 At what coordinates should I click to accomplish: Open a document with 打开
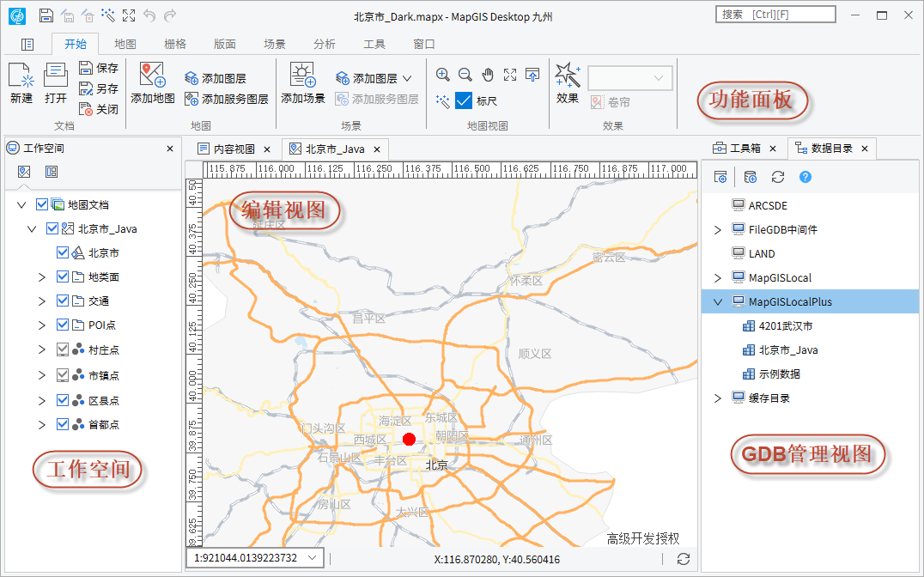pyautogui.click(x=56, y=83)
